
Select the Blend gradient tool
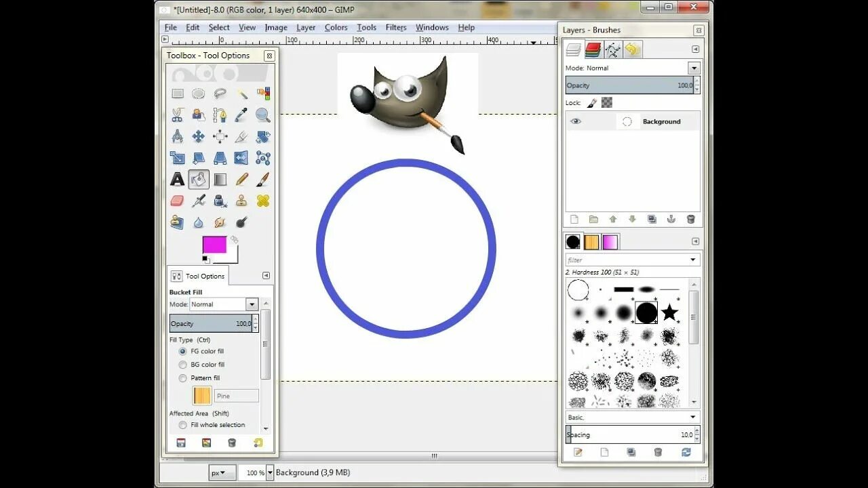tap(220, 179)
